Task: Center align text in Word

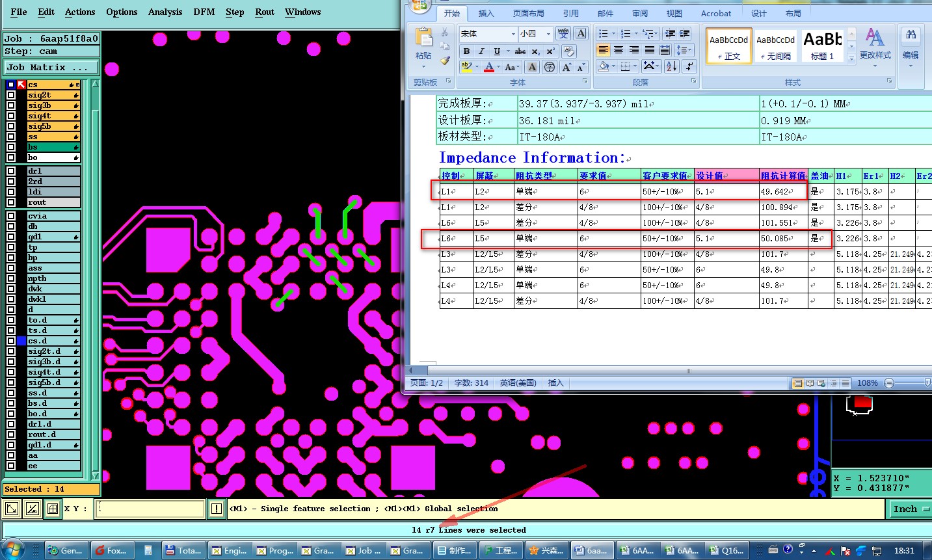Action: click(619, 50)
